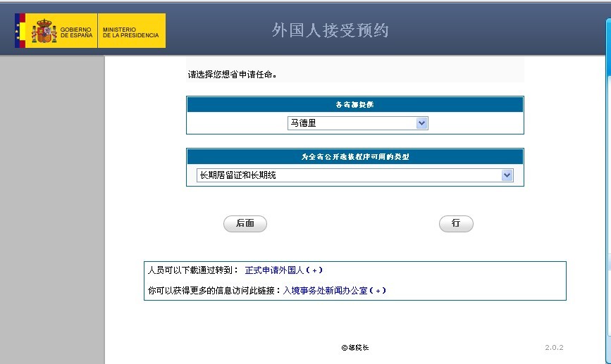Click the 外国人接受预约 page title
This screenshot has height=364, width=611.
click(330, 30)
